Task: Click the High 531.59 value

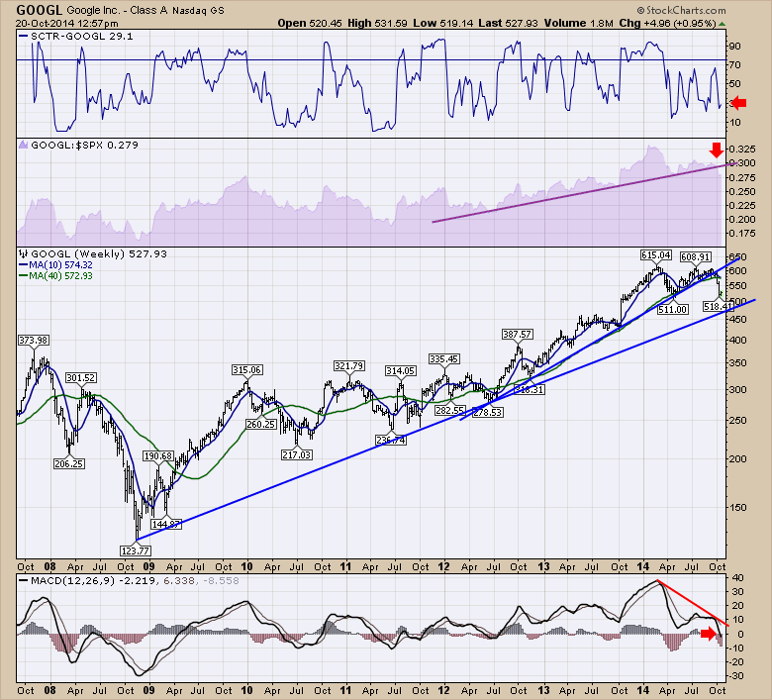Action: (x=377, y=23)
